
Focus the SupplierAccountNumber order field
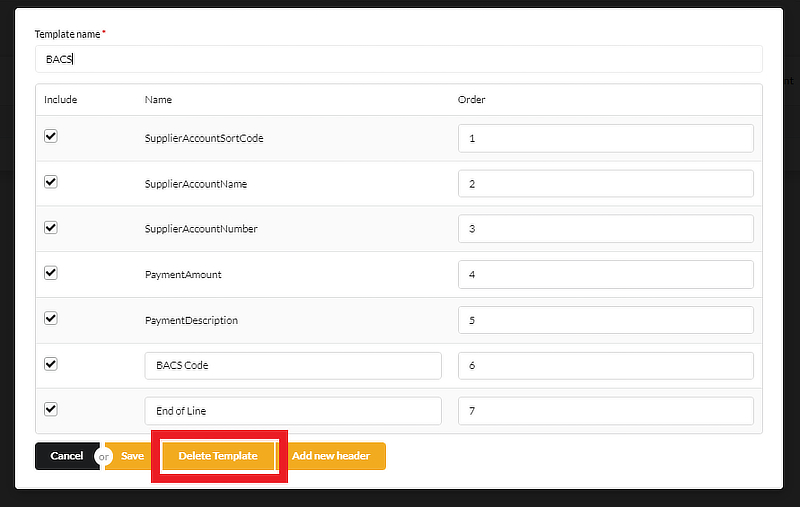click(605, 229)
